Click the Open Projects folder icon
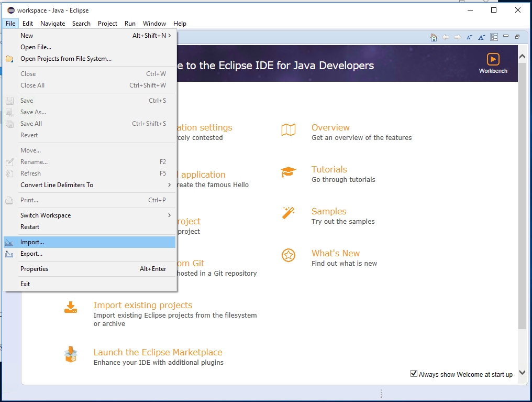Screen dimensions: 532x402 (9, 59)
